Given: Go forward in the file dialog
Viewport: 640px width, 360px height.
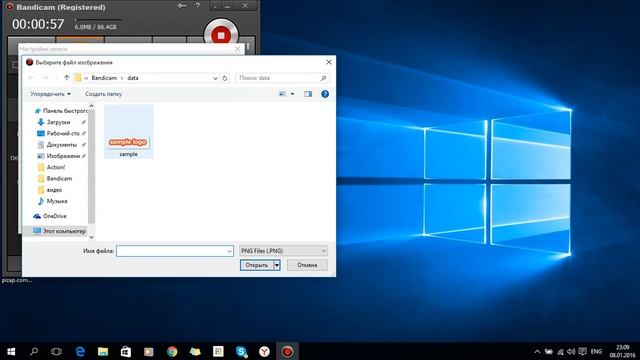Looking at the screenshot, I should [45, 78].
